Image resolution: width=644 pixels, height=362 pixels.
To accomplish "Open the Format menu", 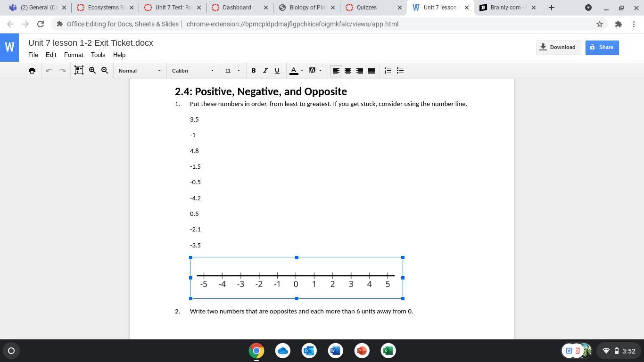I will coord(74,55).
